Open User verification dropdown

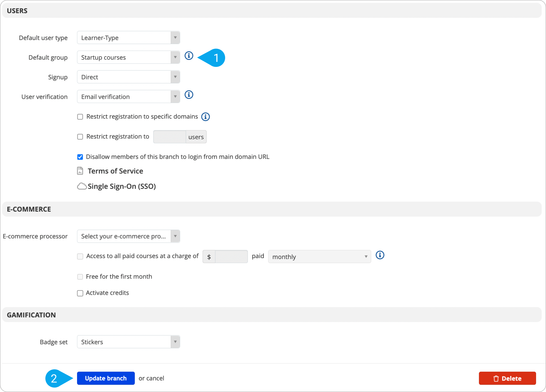click(x=129, y=97)
